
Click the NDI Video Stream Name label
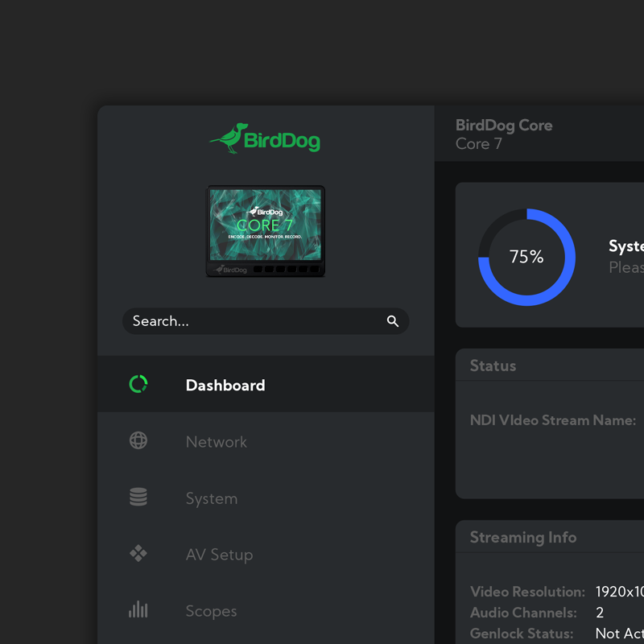(x=553, y=420)
